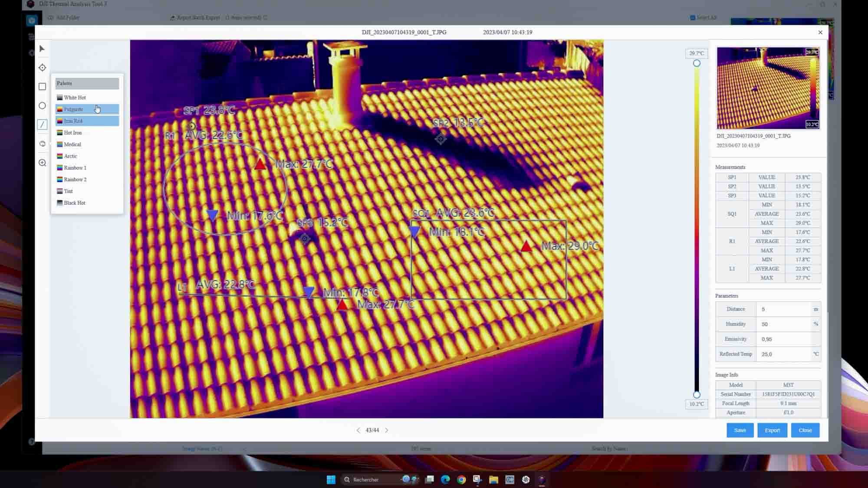Select the line measurement tool
The height and width of the screenshot is (488, 868).
[x=42, y=124]
